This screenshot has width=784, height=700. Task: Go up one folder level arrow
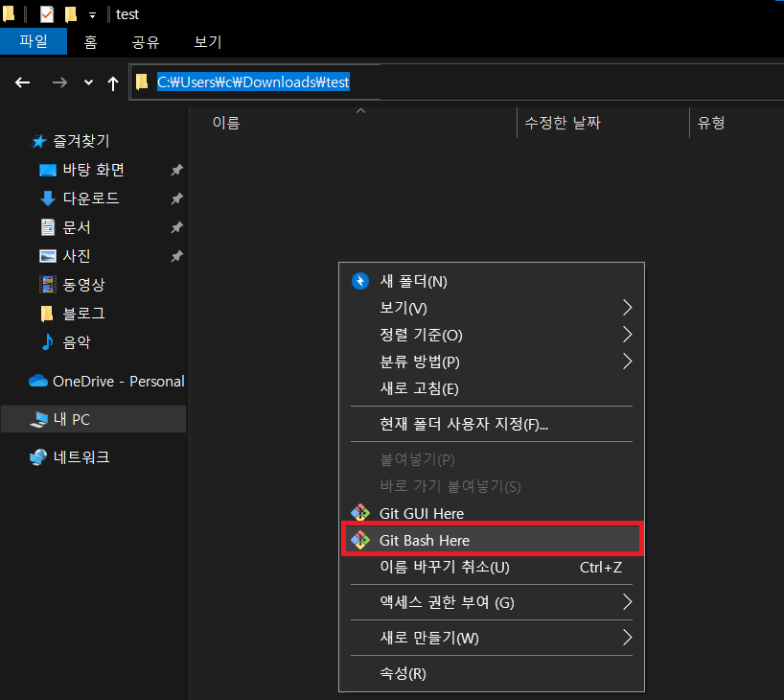[113, 83]
